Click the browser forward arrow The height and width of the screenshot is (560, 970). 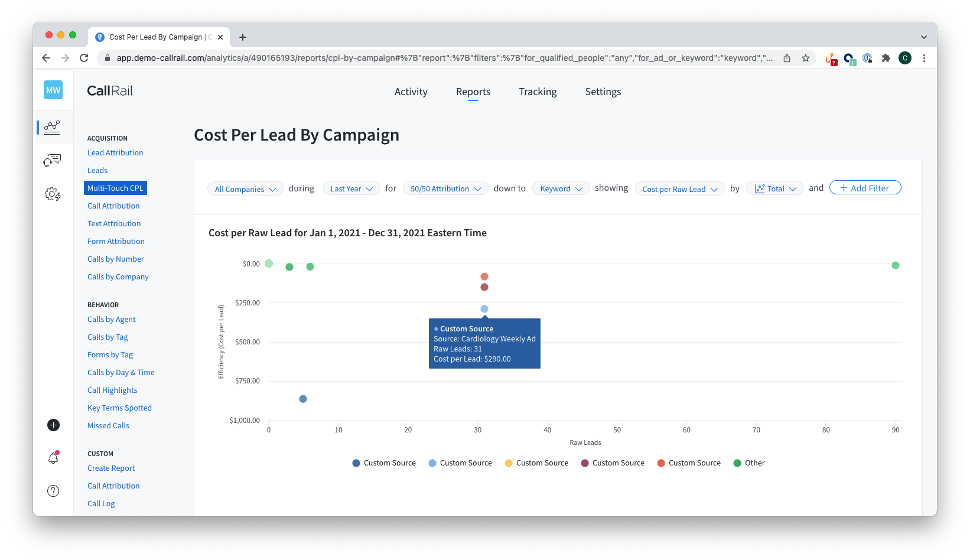click(65, 58)
